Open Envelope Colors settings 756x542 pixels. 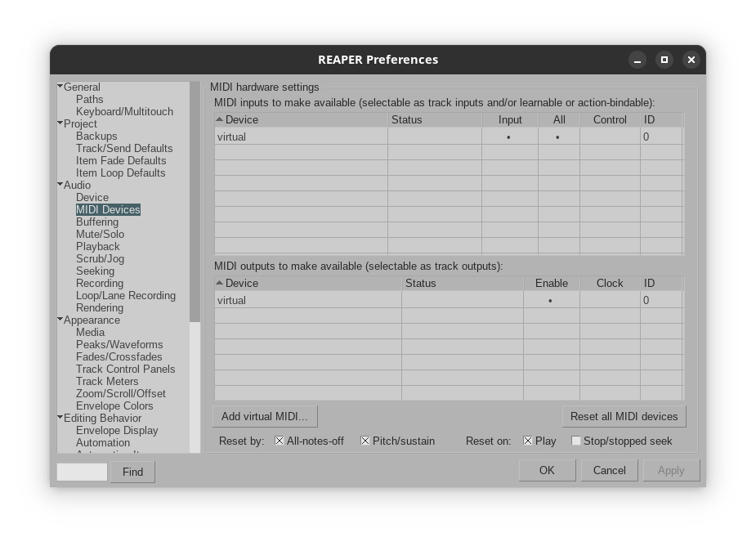coord(114,405)
